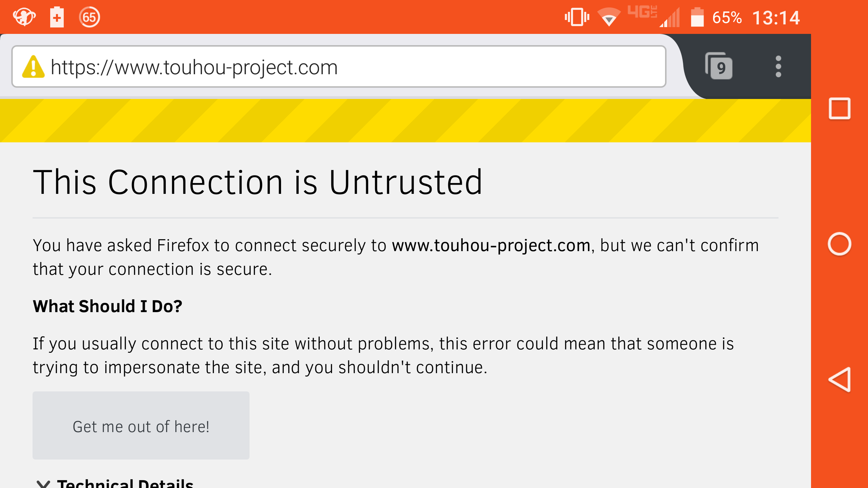
Task: Tap the 13:14 clock in status bar
Action: pos(776,18)
